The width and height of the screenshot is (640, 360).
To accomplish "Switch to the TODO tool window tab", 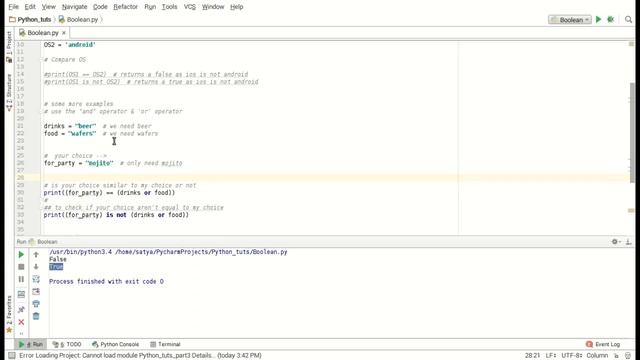I will point(67,344).
